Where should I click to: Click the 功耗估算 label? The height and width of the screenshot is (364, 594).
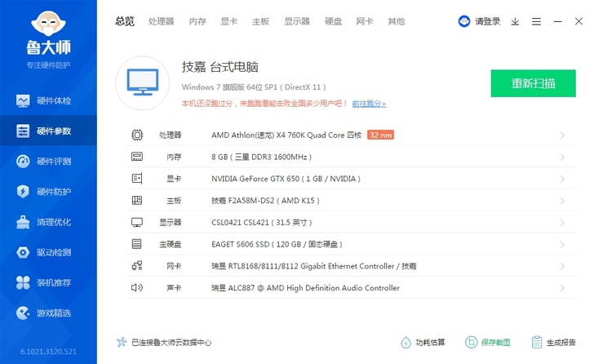point(430,343)
